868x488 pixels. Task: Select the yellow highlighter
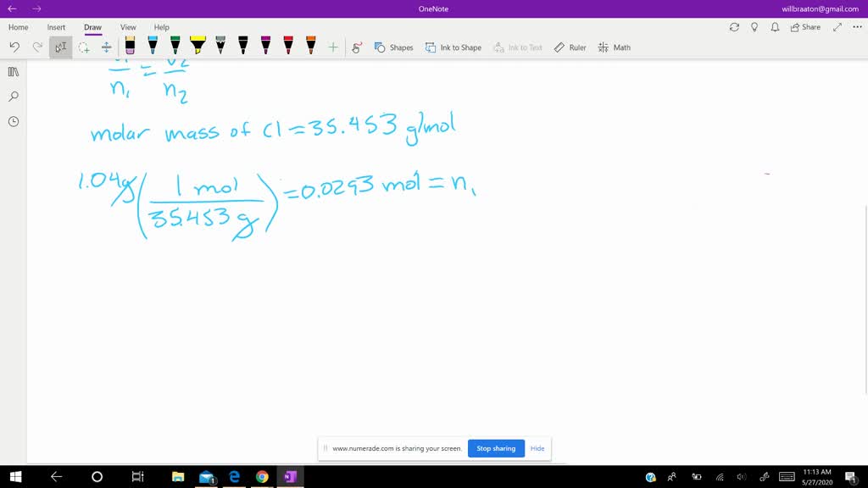(x=198, y=46)
